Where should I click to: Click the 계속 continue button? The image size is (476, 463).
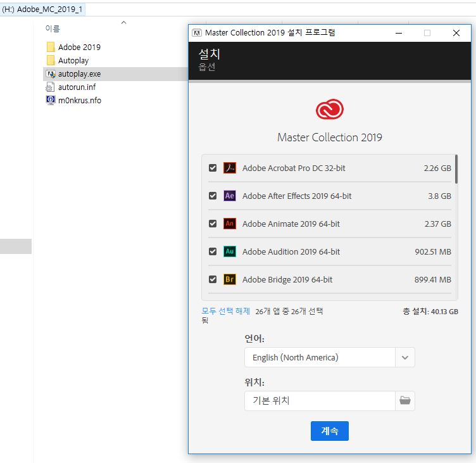(330, 431)
